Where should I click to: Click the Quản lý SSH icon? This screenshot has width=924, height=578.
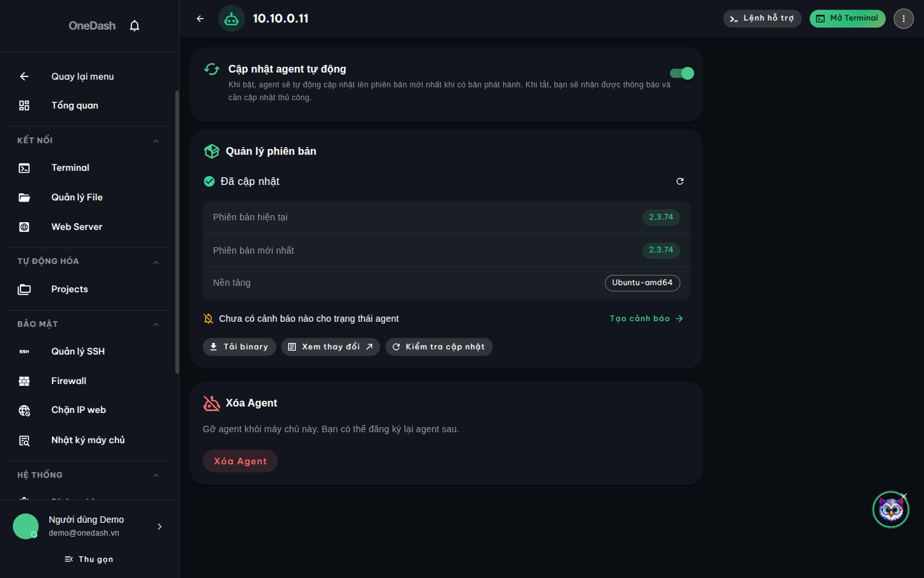click(x=24, y=351)
